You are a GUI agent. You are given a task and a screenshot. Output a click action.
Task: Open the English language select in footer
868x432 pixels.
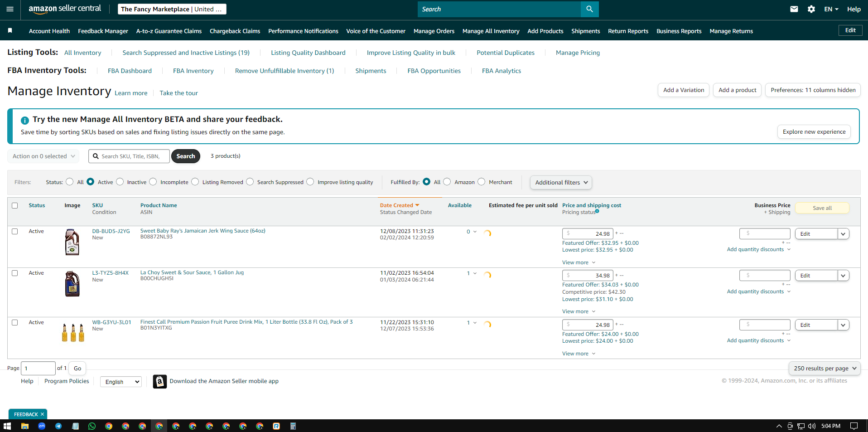tap(121, 382)
